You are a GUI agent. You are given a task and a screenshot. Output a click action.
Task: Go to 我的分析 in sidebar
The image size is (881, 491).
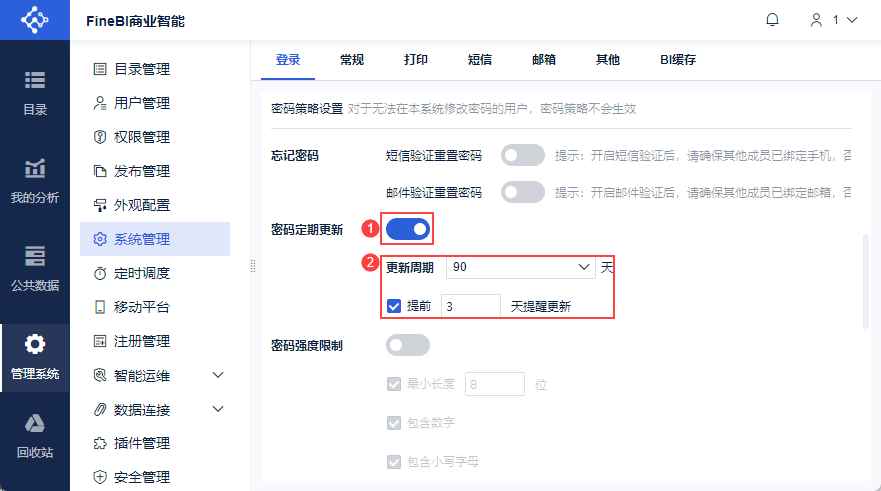(x=35, y=180)
